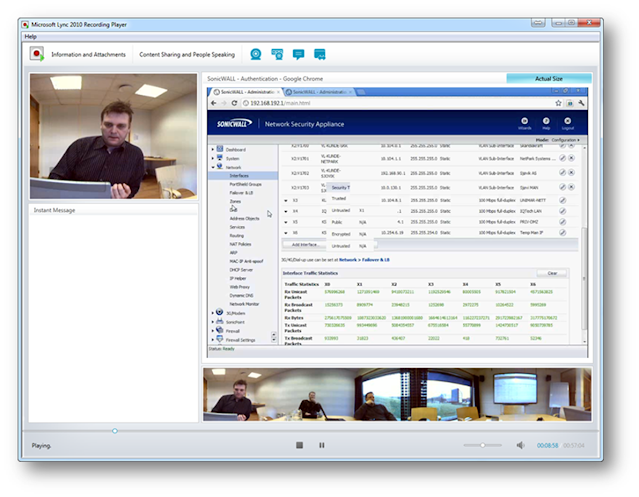This screenshot has width=639, height=497.
Task: Edit the X2:V1702 VLAN interface
Action: click(x=562, y=173)
